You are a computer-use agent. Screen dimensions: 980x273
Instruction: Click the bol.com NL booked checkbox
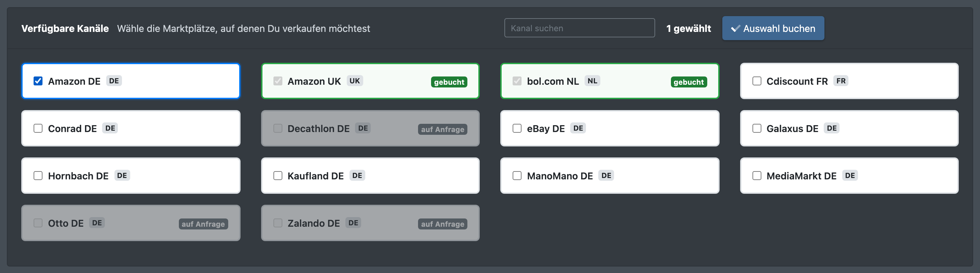pos(517,81)
